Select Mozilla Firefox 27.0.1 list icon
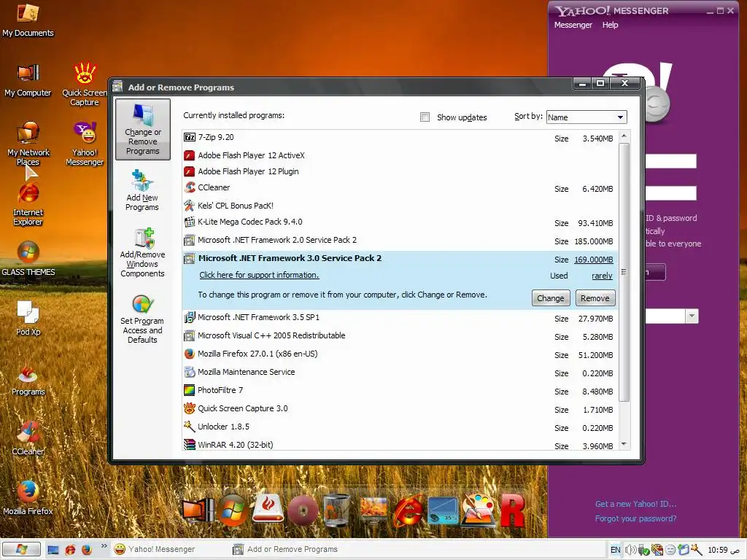The width and height of the screenshot is (747, 560). pos(190,354)
